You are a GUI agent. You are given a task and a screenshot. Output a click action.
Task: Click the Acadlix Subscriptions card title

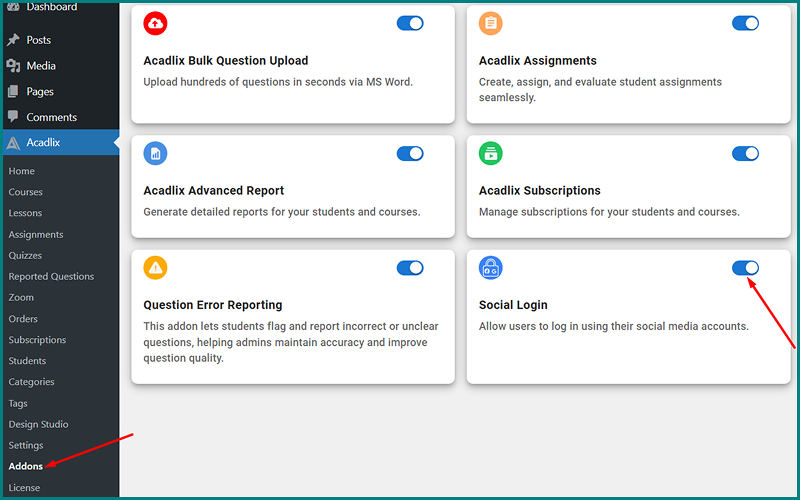coord(539,190)
